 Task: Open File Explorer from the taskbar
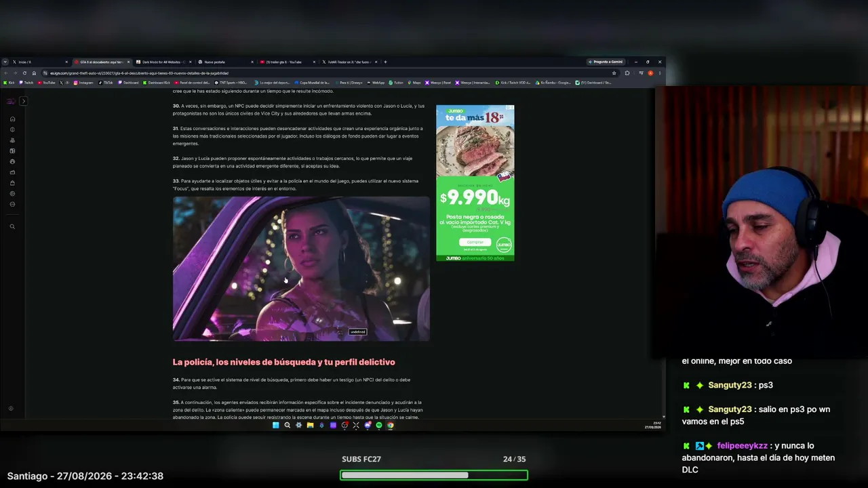tap(310, 426)
